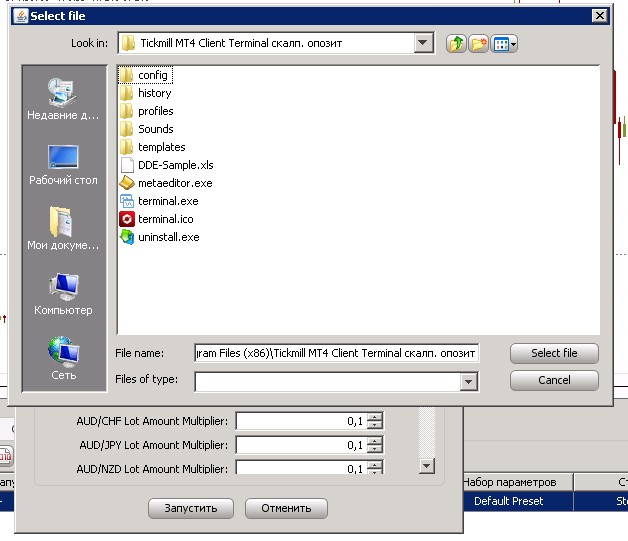Close the Select file dialog
Image resolution: width=628 pixels, height=541 pixels.
(600, 16)
